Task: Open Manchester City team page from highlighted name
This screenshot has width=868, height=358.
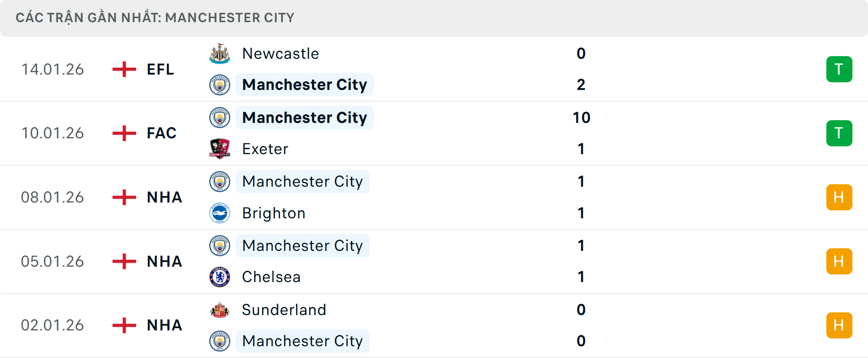Action: tap(305, 85)
